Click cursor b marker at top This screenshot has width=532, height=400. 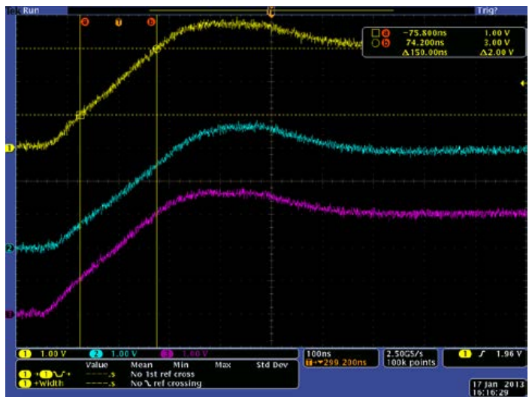151,22
